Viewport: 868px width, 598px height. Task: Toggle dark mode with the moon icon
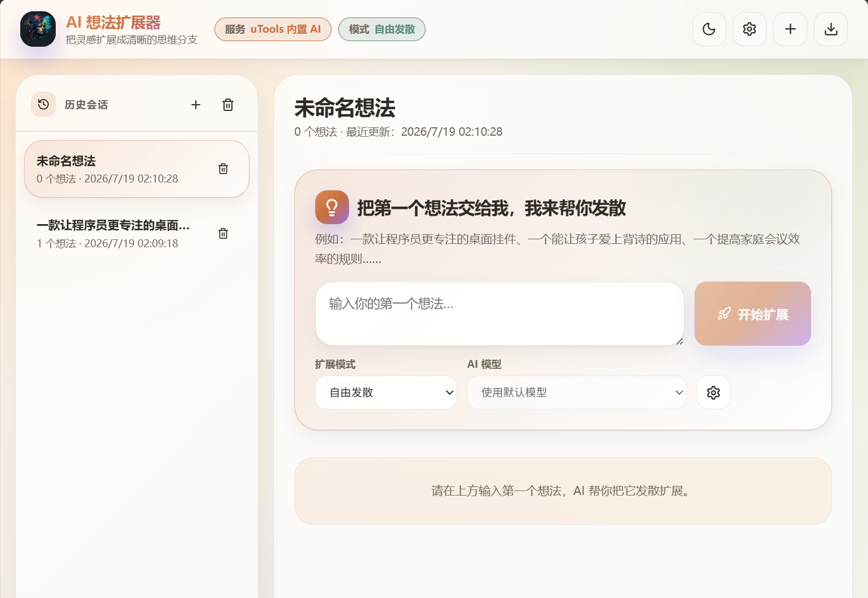tap(709, 29)
